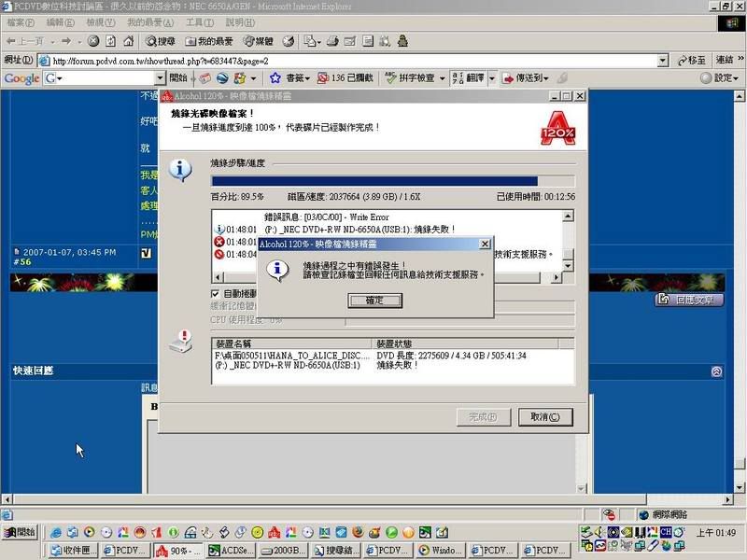Click the system clock showing 01:49

click(x=716, y=532)
